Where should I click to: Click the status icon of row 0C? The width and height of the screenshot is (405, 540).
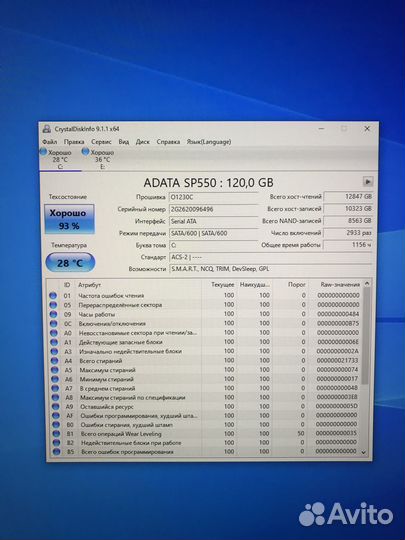pos(53,323)
